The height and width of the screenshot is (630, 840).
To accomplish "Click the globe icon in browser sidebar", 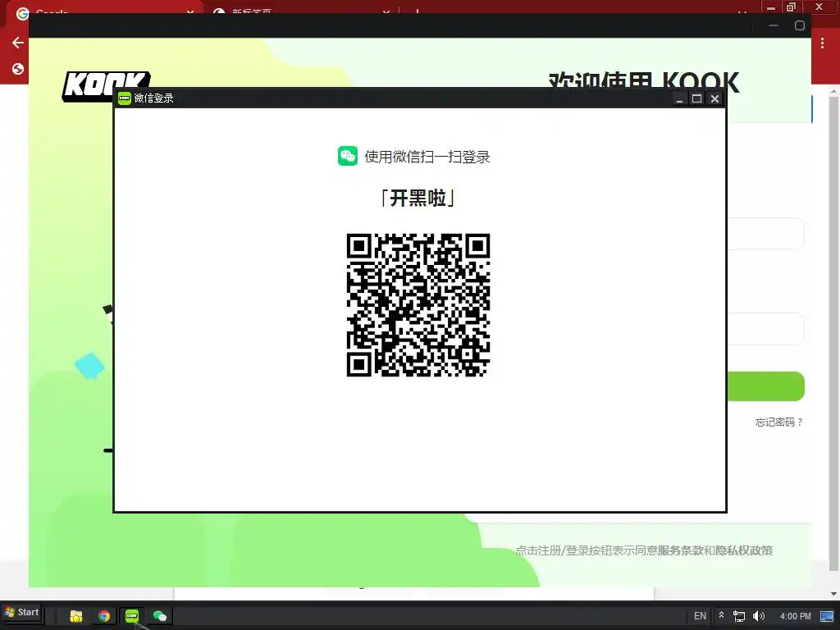I will (18, 69).
